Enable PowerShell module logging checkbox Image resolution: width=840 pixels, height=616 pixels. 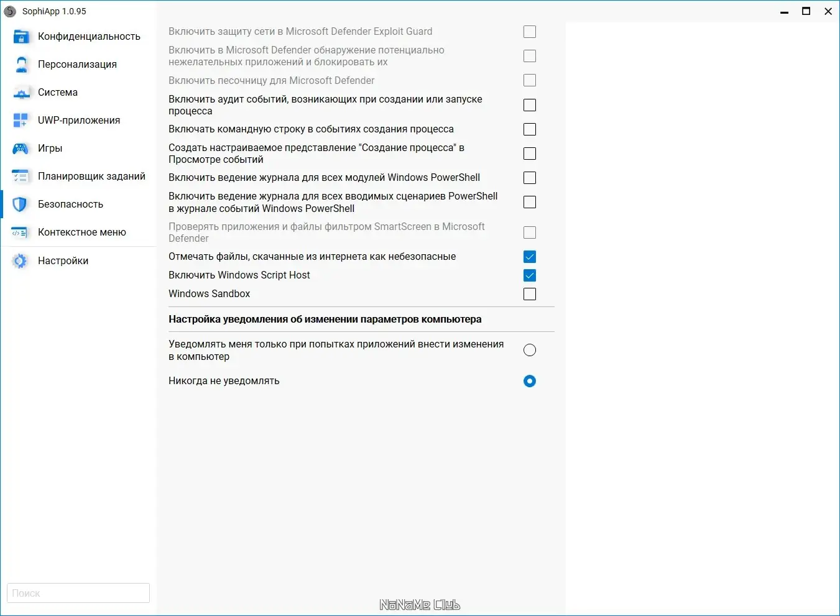coord(530,178)
